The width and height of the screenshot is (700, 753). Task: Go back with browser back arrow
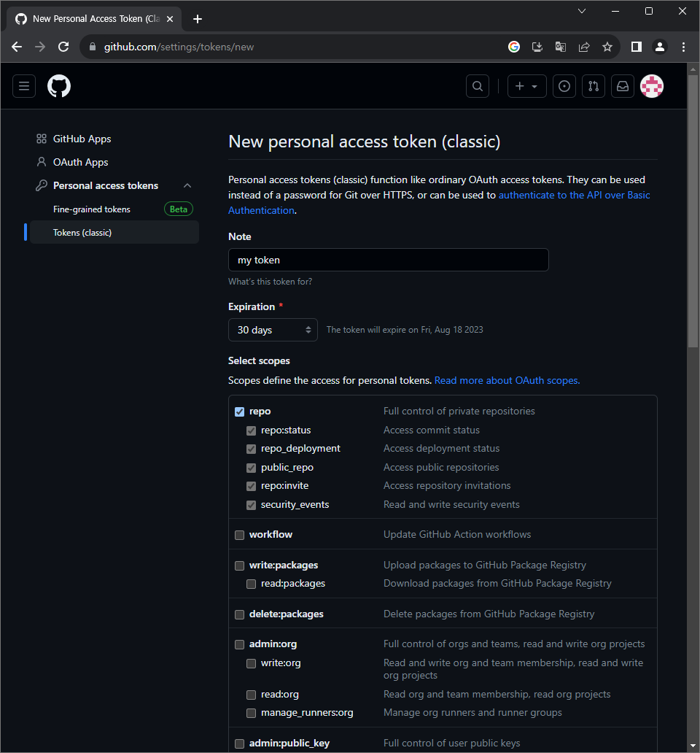17,47
